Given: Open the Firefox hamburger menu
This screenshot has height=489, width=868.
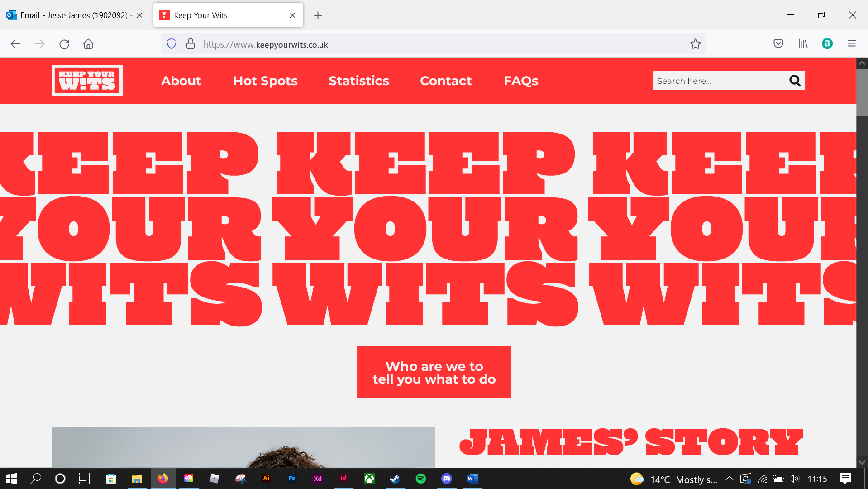Looking at the screenshot, I should [x=852, y=43].
